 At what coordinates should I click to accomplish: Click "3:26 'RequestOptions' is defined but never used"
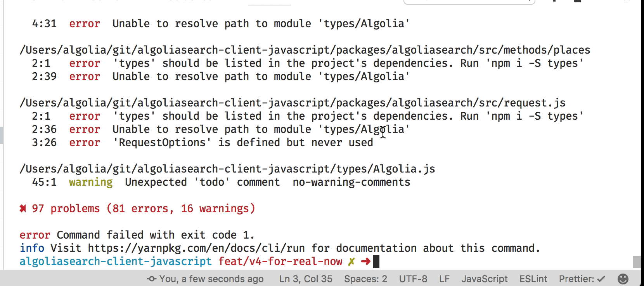tap(203, 143)
